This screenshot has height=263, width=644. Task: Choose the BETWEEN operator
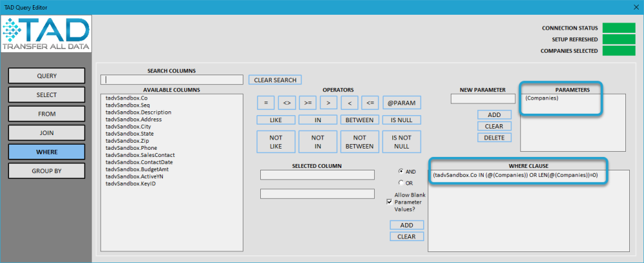pyautogui.click(x=360, y=120)
